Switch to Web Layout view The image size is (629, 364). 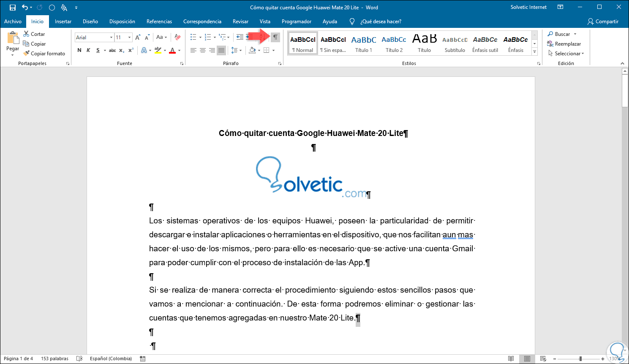click(543, 359)
